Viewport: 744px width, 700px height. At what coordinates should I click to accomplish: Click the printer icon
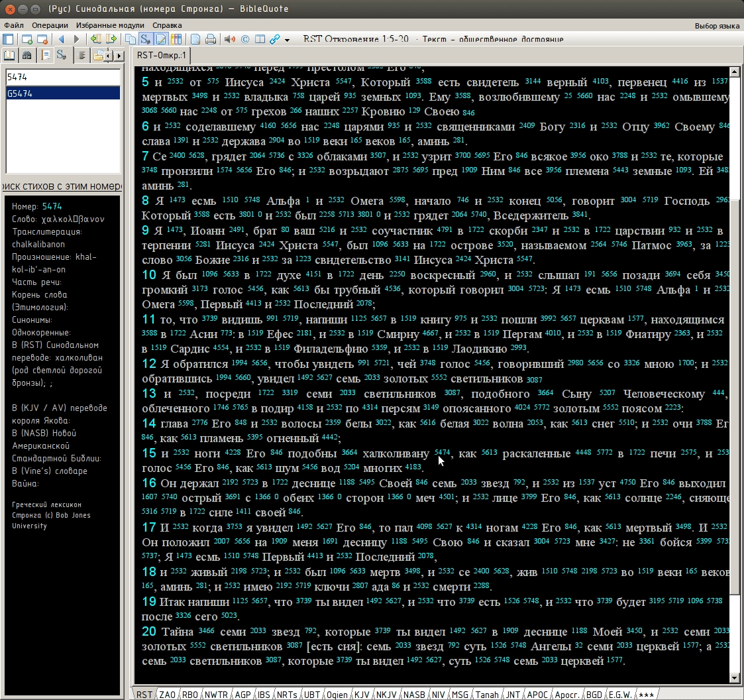pyautogui.click(x=211, y=39)
